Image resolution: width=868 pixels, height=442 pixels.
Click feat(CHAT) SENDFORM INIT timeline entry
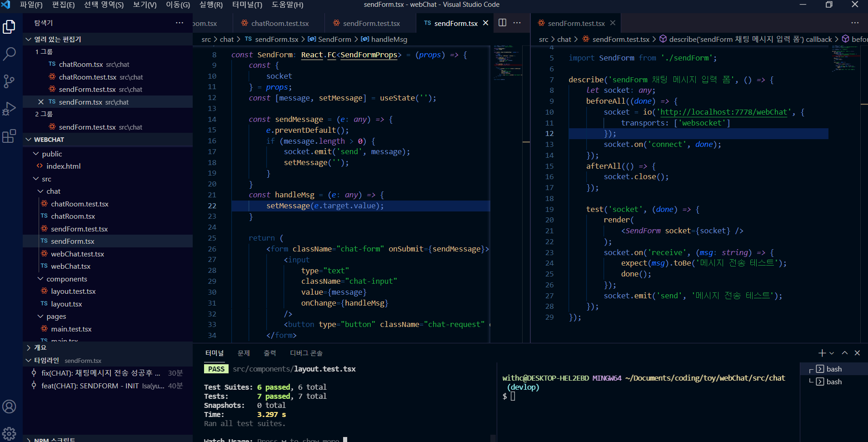point(108,386)
